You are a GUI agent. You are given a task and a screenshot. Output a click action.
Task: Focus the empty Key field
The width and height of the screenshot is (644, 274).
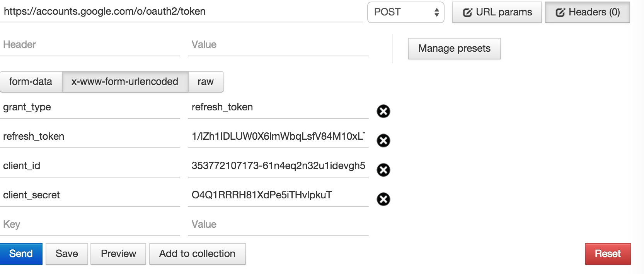pyautogui.click(x=90, y=225)
